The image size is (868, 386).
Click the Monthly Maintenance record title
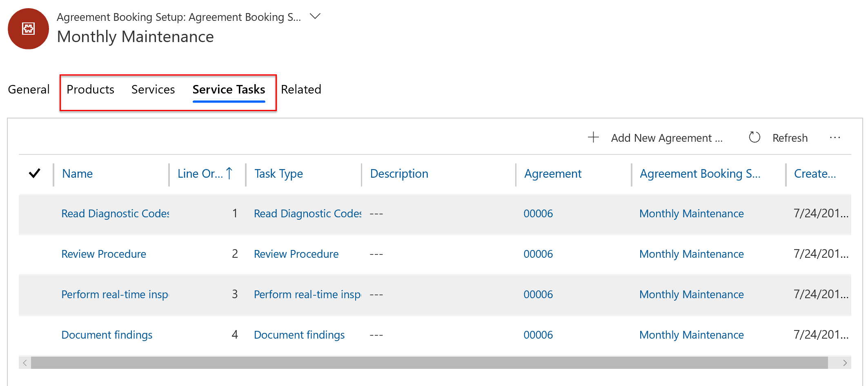(x=135, y=37)
